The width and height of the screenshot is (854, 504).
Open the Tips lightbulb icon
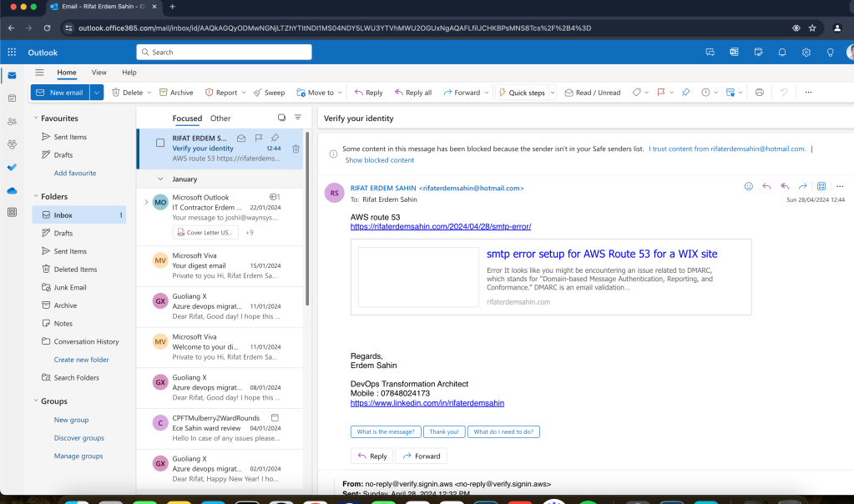(x=830, y=53)
